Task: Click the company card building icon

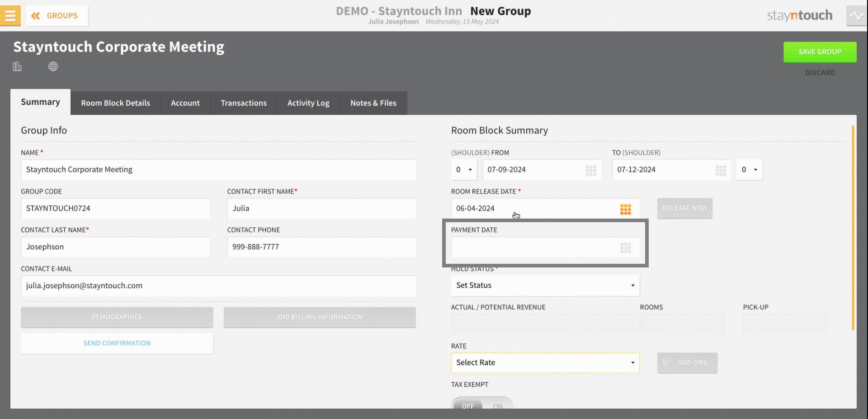Action: tap(17, 67)
